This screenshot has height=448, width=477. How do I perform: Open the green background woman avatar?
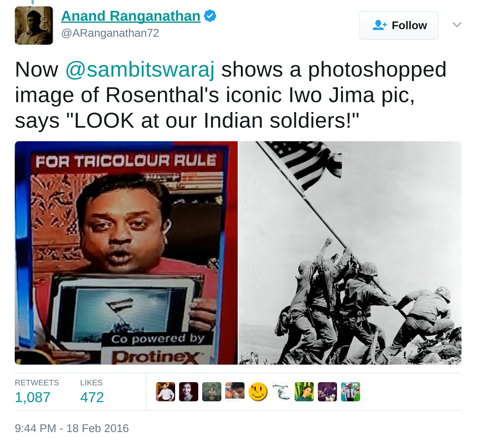[304, 392]
